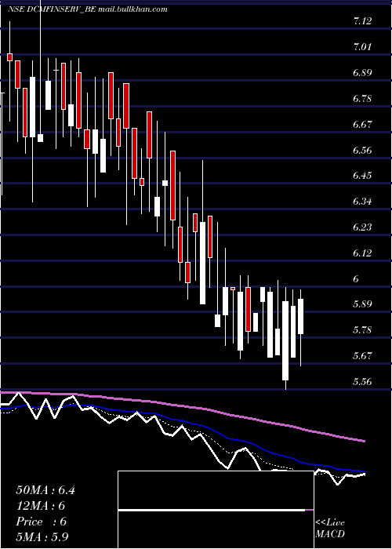Click the 5MA : 5.9 readout
This screenshot has width=392, height=549.
(x=44, y=536)
